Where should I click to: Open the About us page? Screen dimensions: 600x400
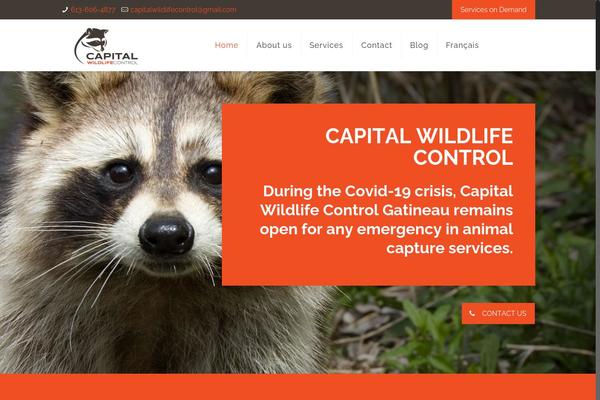[274, 45]
